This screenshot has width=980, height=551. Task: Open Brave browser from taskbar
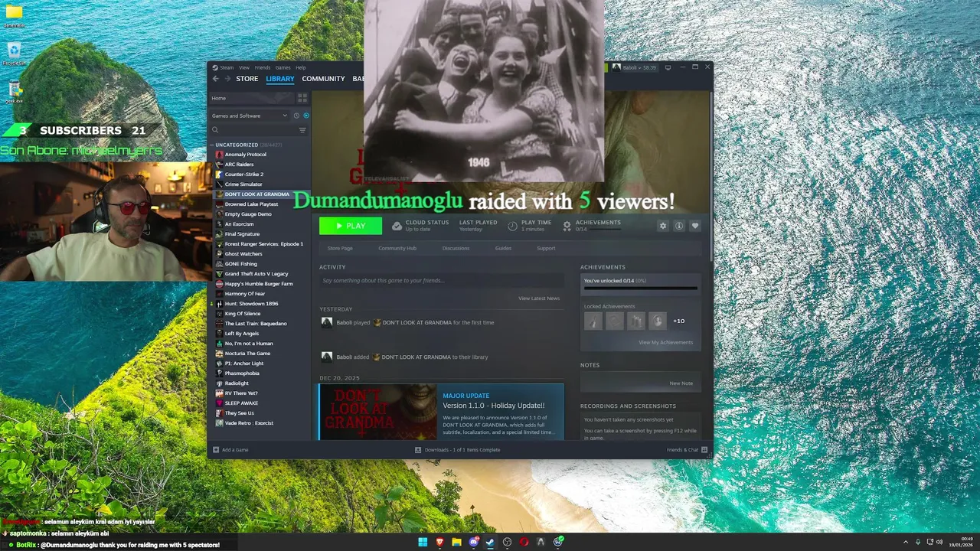(439, 542)
